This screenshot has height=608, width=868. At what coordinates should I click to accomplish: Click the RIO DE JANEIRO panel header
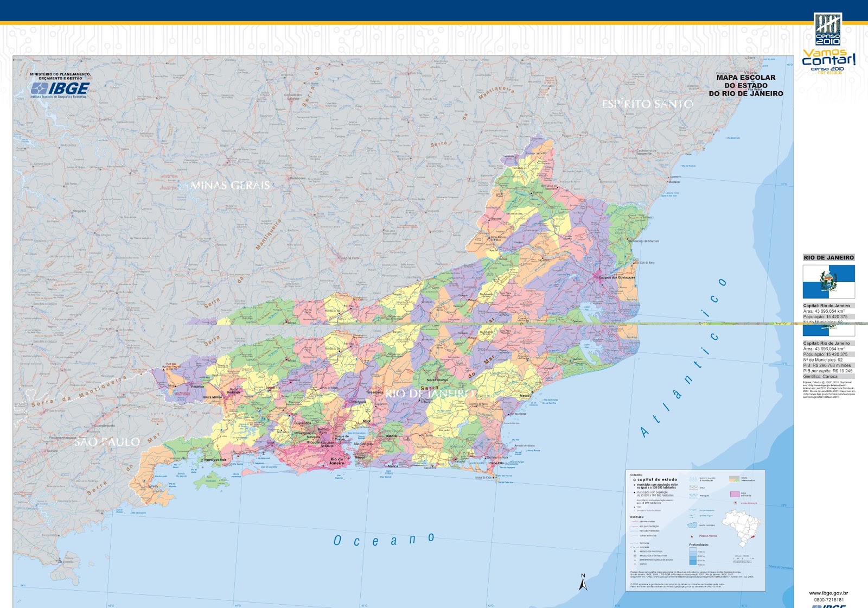829,257
